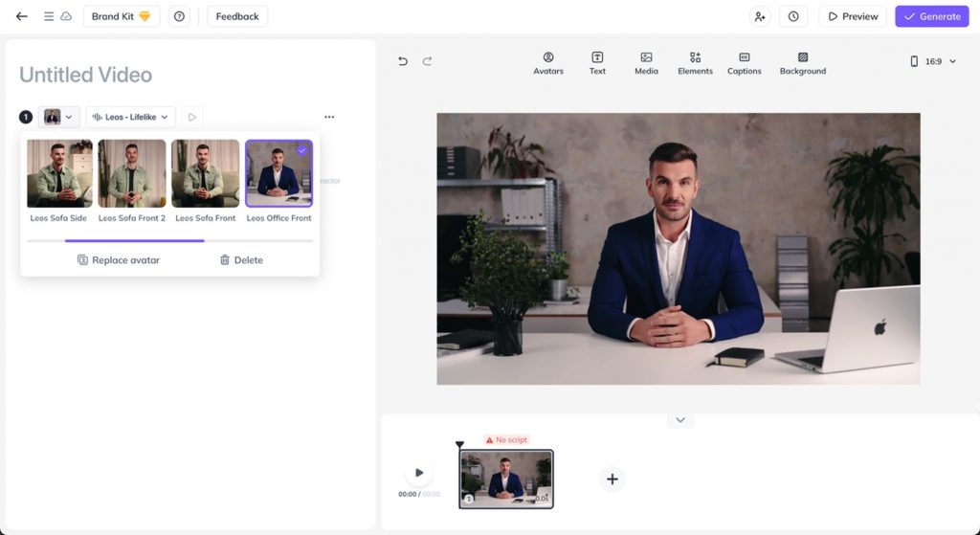
Task: Click the add collaborator icon
Action: [x=760, y=16]
